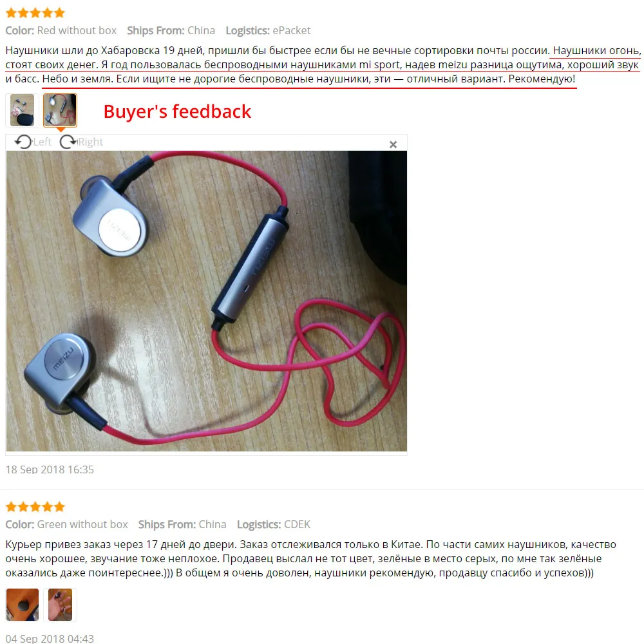Image resolution: width=644 pixels, height=644 pixels.
Task: Click the 'Left' rotate label
Action: 43,142
